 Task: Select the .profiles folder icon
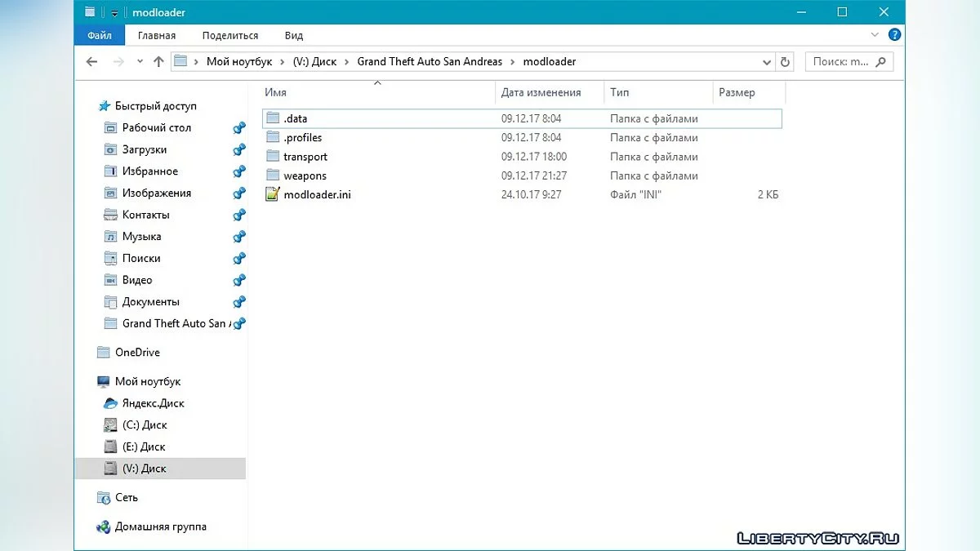point(273,138)
